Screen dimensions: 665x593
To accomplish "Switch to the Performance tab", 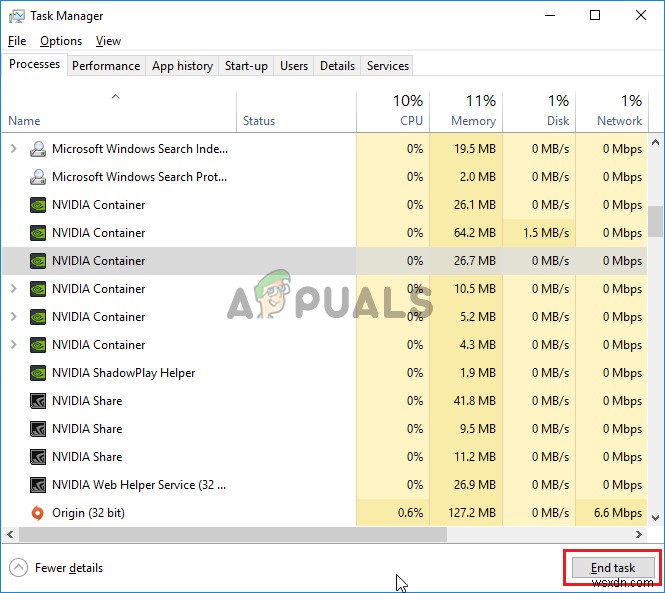I will (x=106, y=66).
